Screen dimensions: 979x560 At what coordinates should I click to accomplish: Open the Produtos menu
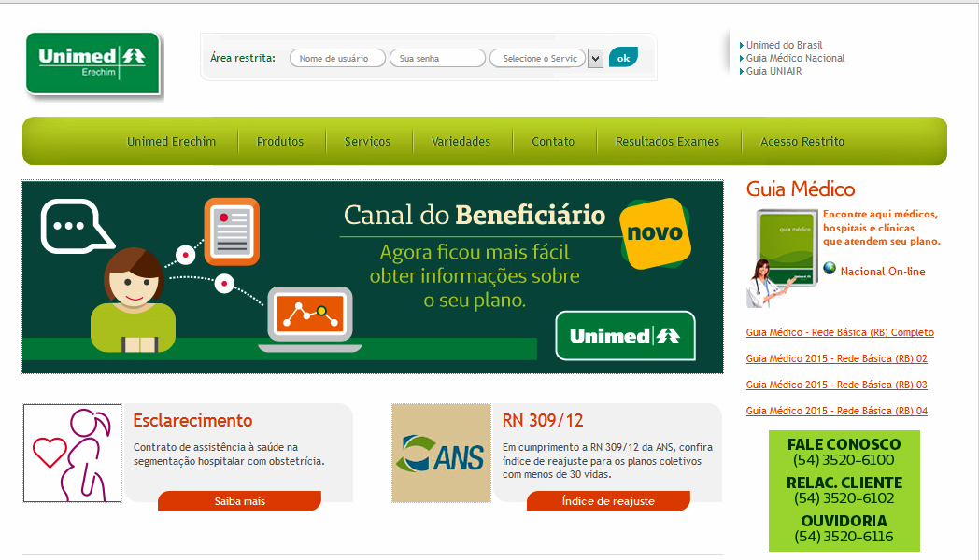(x=280, y=142)
